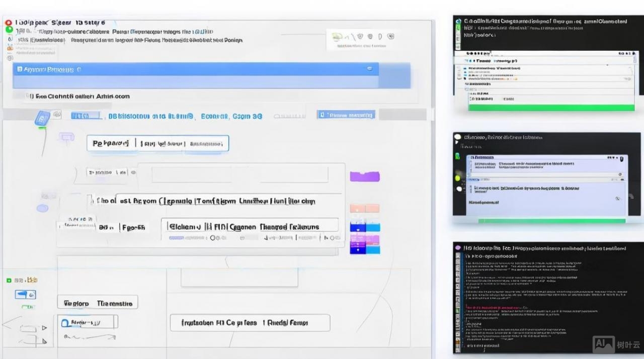
Task: Click the light blue oval icon on the left
Action: click(42, 208)
